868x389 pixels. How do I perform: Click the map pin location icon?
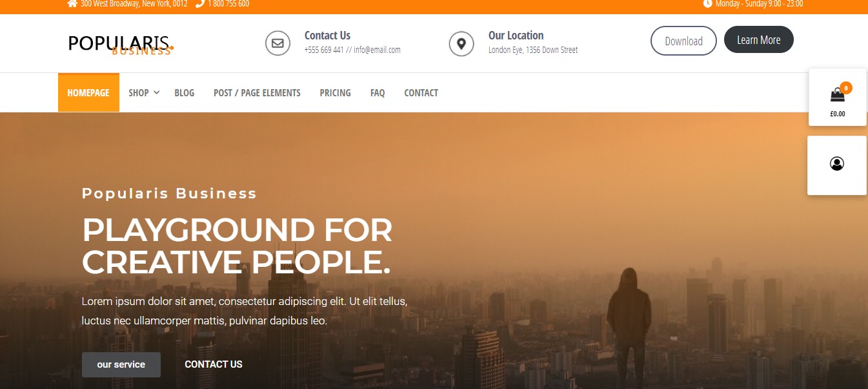(461, 43)
